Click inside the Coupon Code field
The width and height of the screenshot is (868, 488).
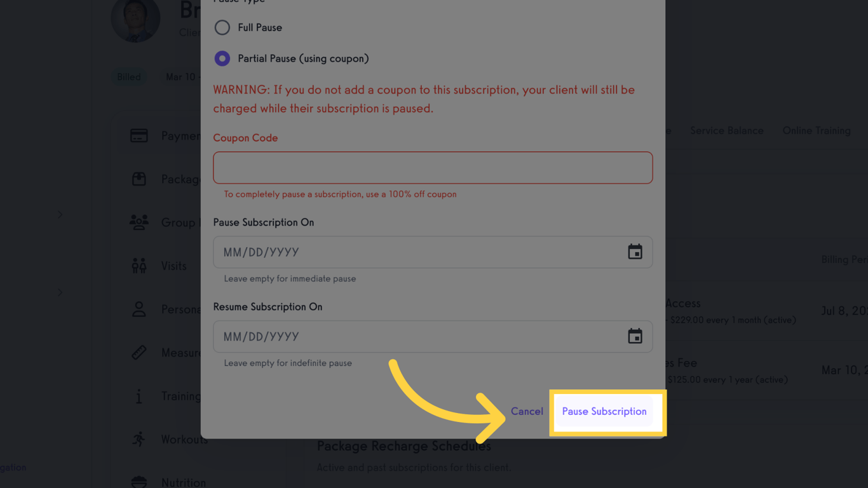432,167
